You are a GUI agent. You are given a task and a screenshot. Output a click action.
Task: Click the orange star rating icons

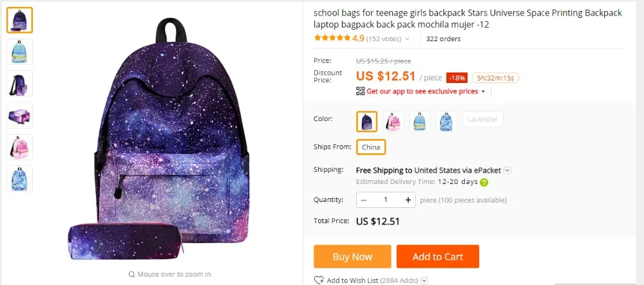point(332,38)
